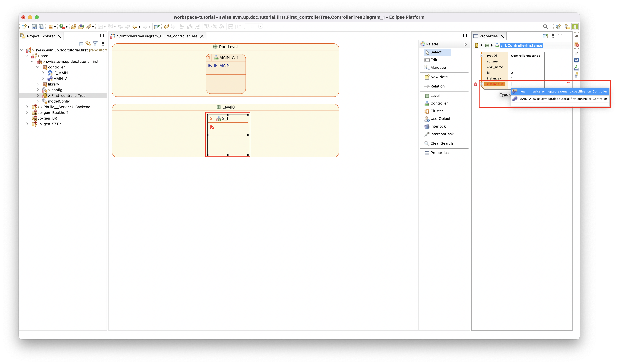Select the Controller tool in the Palette
The height and width of the screenshot is (364, 617).
coord(439,103)
